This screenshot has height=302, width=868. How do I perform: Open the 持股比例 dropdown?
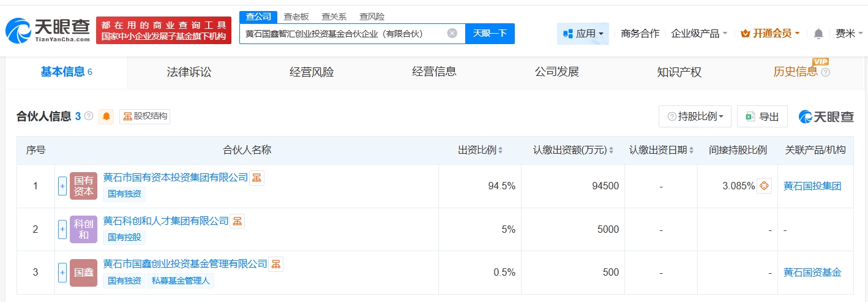click(695, 116)
